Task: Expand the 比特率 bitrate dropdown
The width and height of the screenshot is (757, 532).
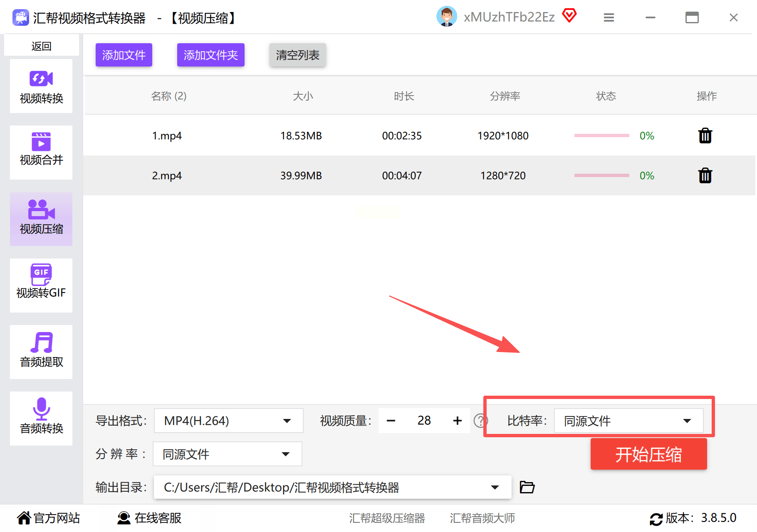Action: tap(628, 421)
